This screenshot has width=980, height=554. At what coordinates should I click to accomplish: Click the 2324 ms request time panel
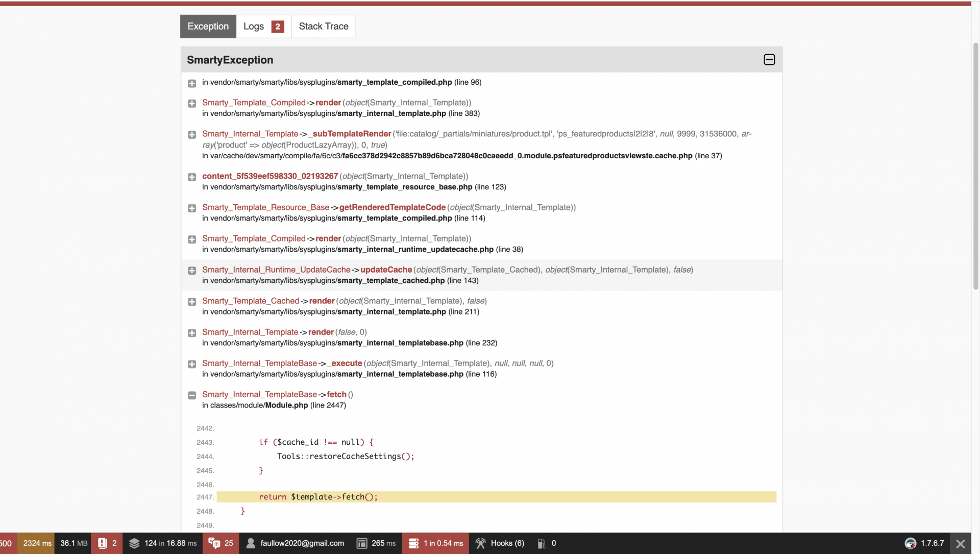coord(37,543)
